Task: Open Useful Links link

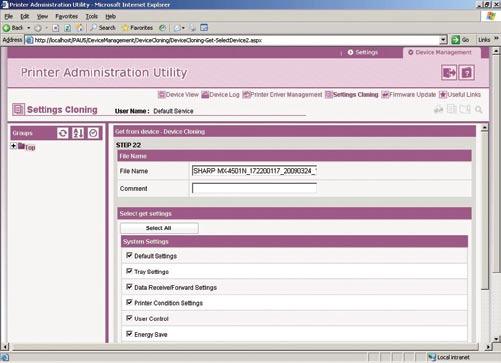Action: [460, 95]
